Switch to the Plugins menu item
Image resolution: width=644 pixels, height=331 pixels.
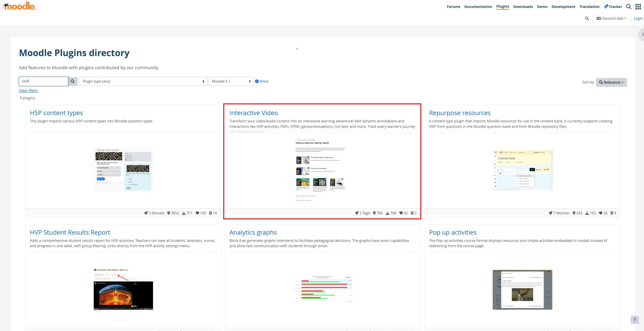coord(502,7)
